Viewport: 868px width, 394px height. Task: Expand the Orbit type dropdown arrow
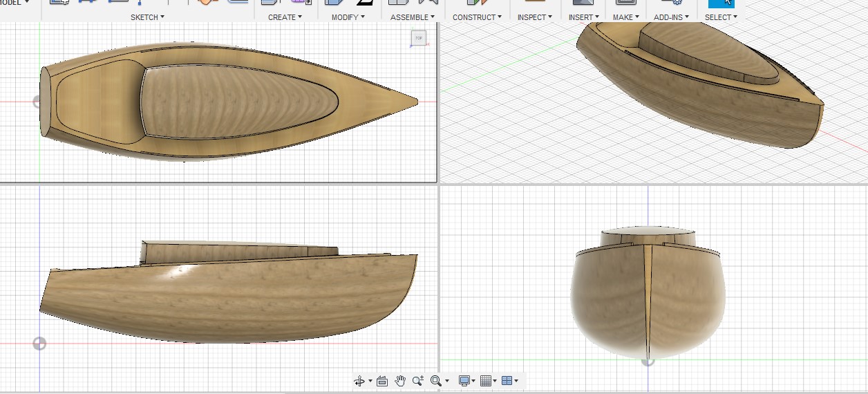point(370,382)
